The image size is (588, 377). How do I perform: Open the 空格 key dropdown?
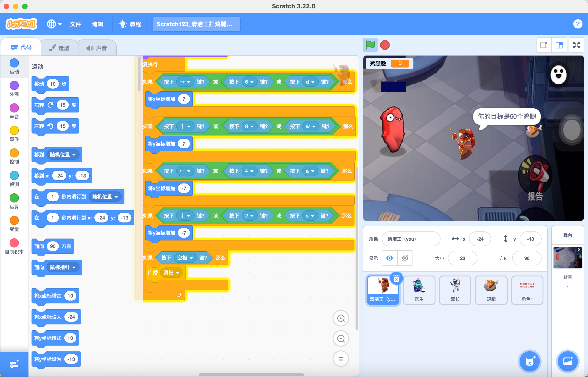click(x=185, y=258)
